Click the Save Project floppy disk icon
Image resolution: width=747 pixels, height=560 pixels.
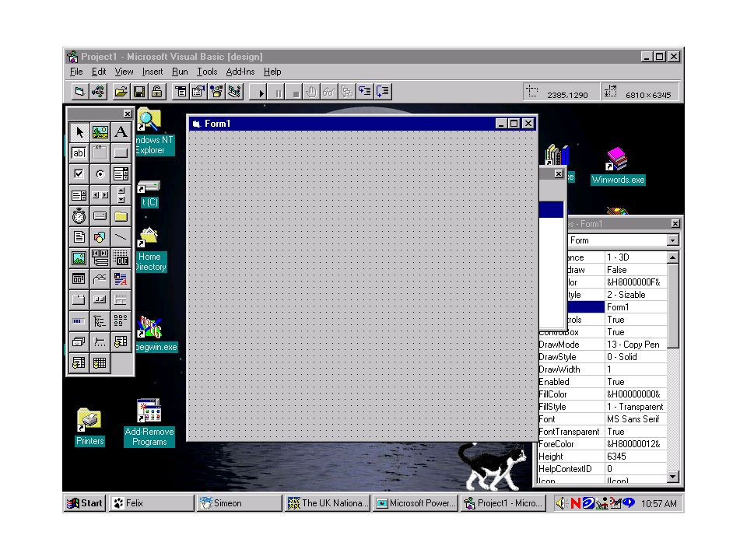(139, 92)
